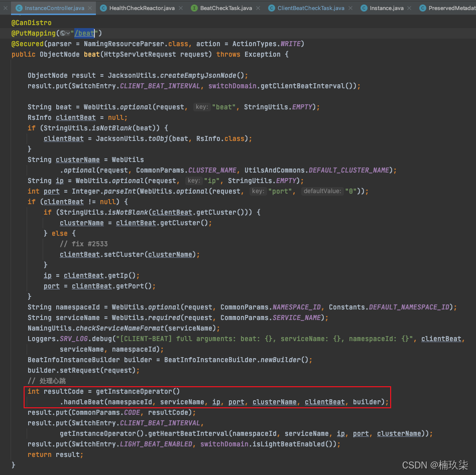Switch to the ClientBeatCheckTask.java tab
The height and width of the screenshot is (475, 476).
click(310, 8)
